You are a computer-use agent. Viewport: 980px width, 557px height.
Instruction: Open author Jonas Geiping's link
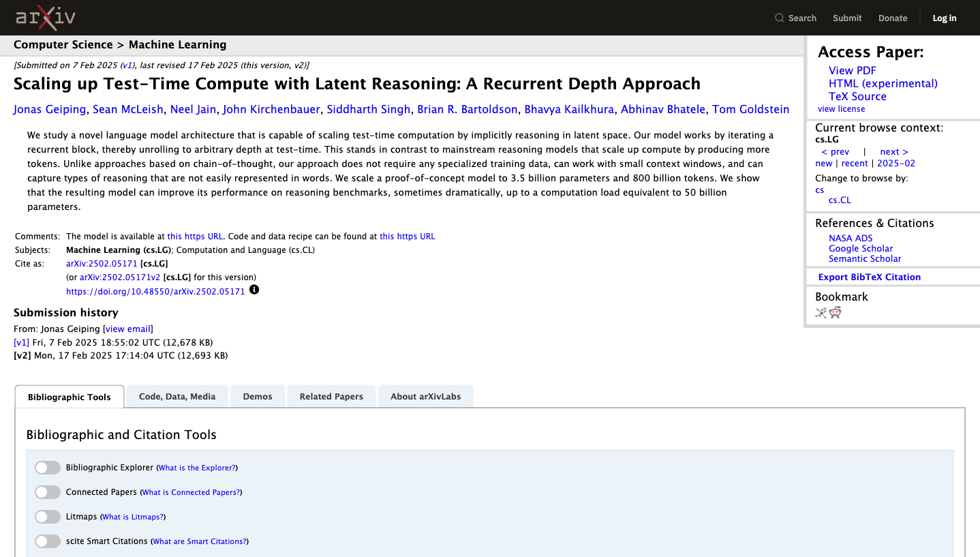coord(50,109)
